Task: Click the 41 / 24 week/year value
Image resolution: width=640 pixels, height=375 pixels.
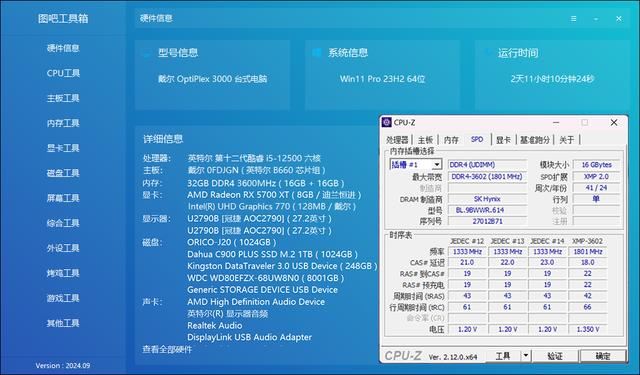Action: [x=596, y=188]
